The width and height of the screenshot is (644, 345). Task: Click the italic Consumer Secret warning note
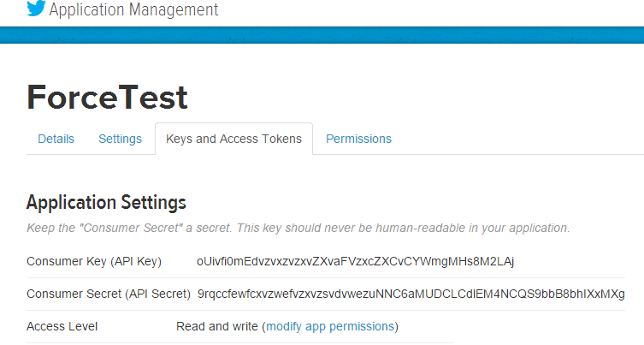coord(298,229)
